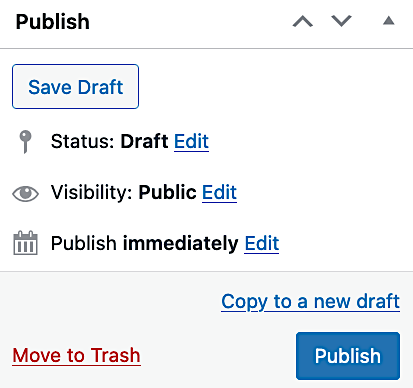Move this post to Trash

pyautogui.click(x=76, y=355)
